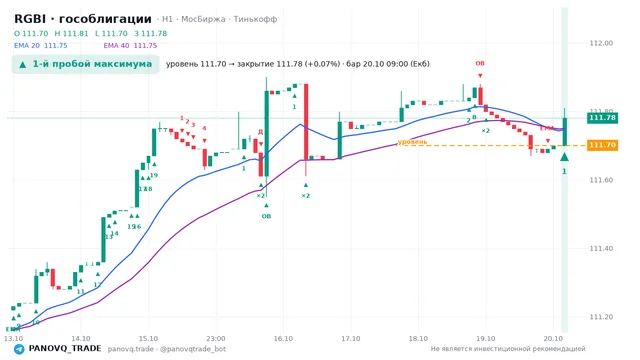Click the 17.10 date axis label
This screenshot has height=360, width=640.
tap(351, 339)
